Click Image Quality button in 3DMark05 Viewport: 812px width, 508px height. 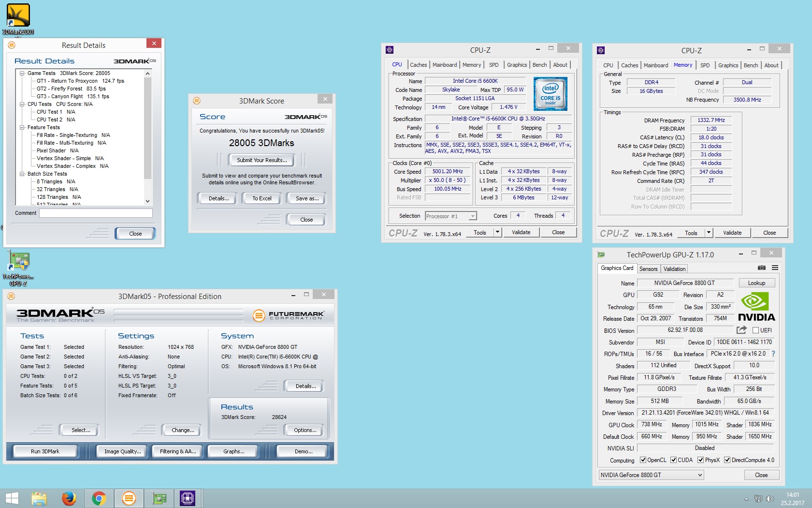pos(123,451)
